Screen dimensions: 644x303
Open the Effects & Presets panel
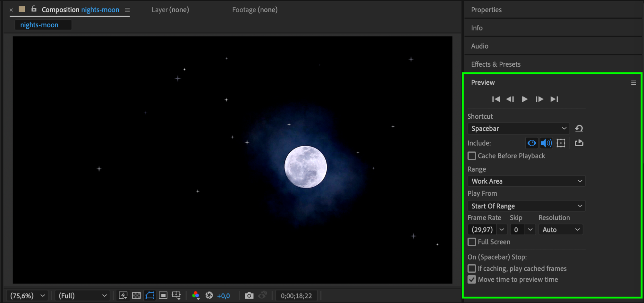(495, 64)
